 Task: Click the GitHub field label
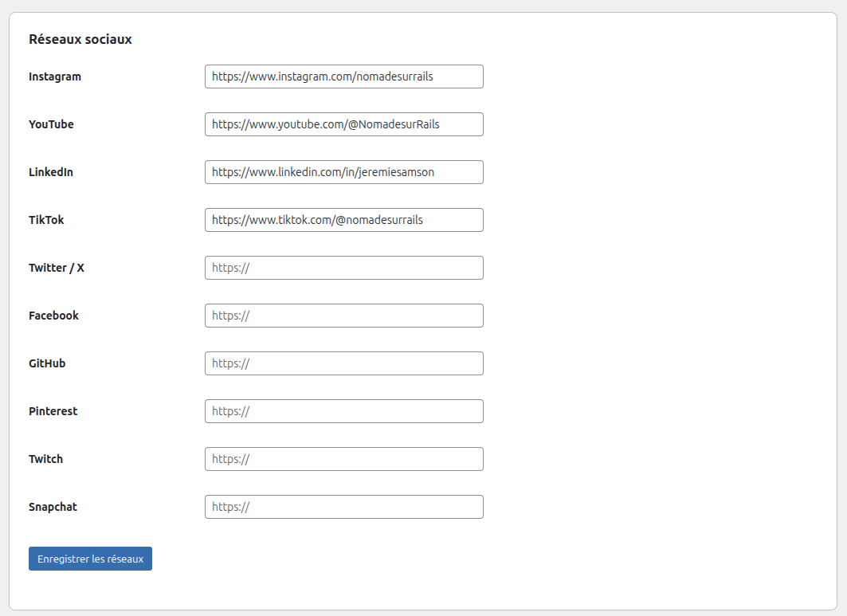(47, 363)
